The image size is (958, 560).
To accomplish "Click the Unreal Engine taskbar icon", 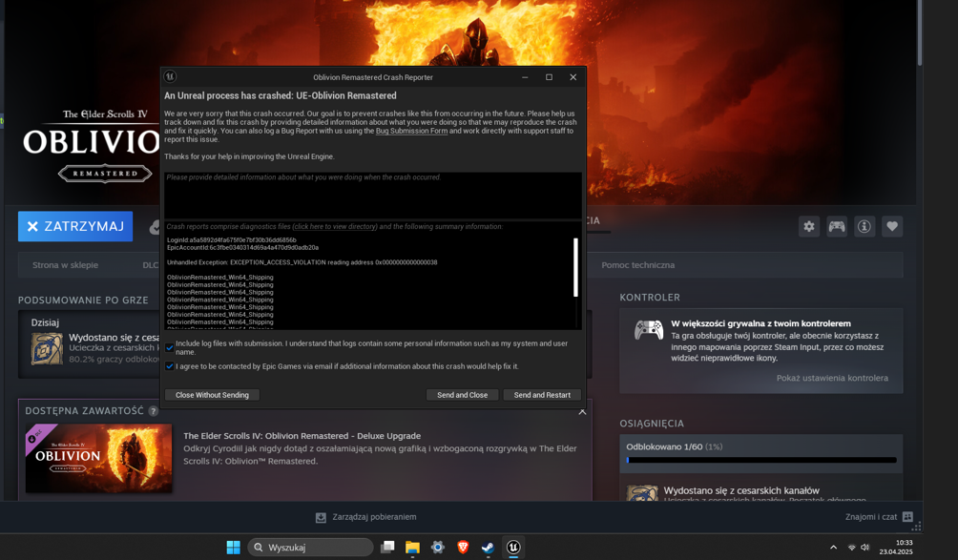I will coord(513,547).
